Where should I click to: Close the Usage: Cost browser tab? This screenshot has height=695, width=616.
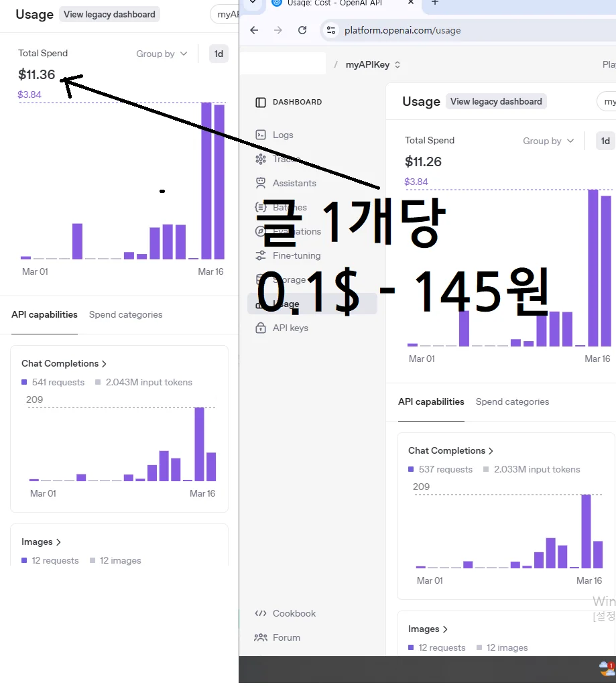[x=411, y=3]
